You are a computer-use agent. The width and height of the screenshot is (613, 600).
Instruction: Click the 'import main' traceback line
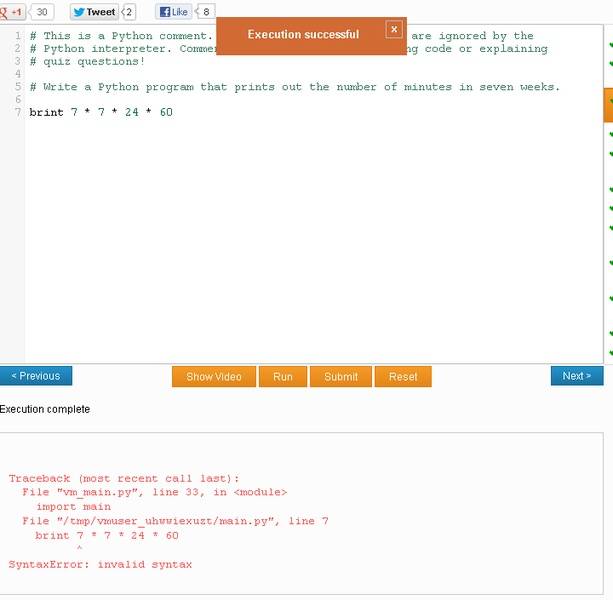(73, 507)
